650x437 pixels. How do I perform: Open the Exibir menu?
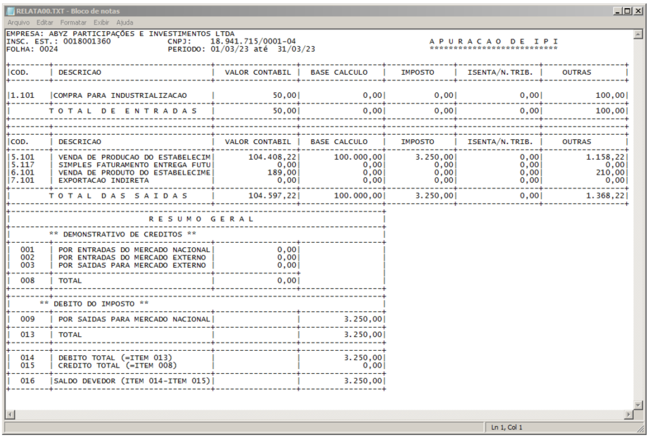(x=101, y=22)
